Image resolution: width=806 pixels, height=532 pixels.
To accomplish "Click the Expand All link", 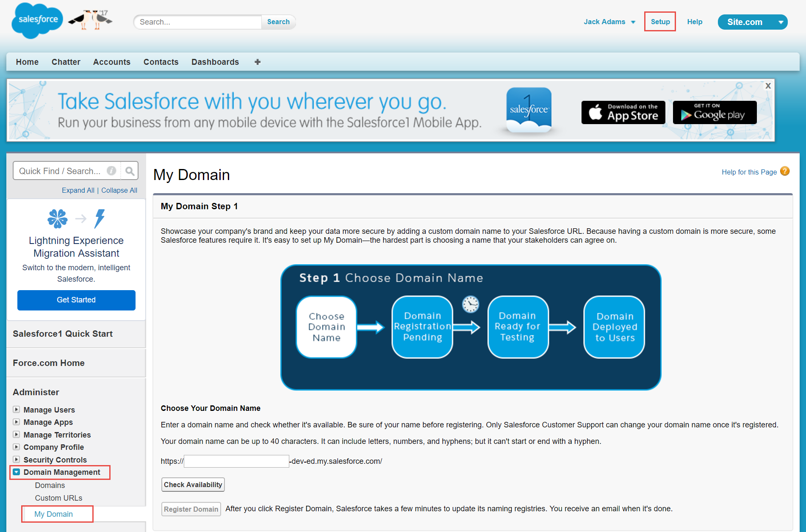I will point(78,190).
